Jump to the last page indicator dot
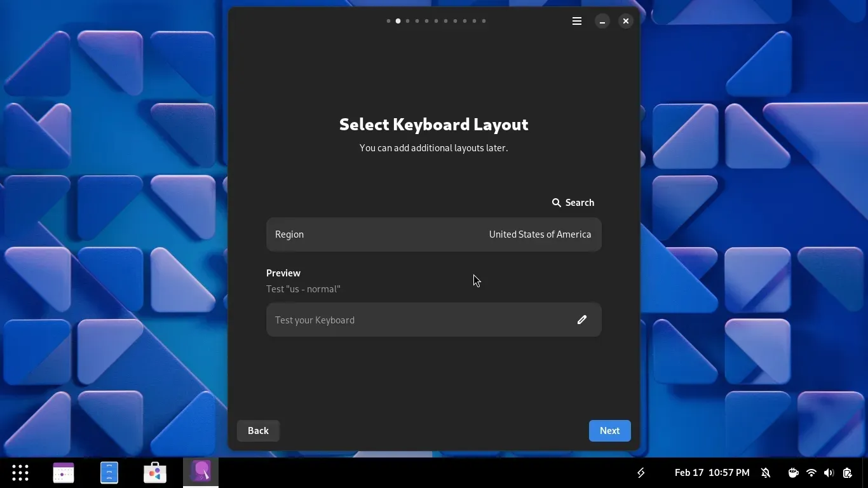The image size is (868, 488). point(484,21)
